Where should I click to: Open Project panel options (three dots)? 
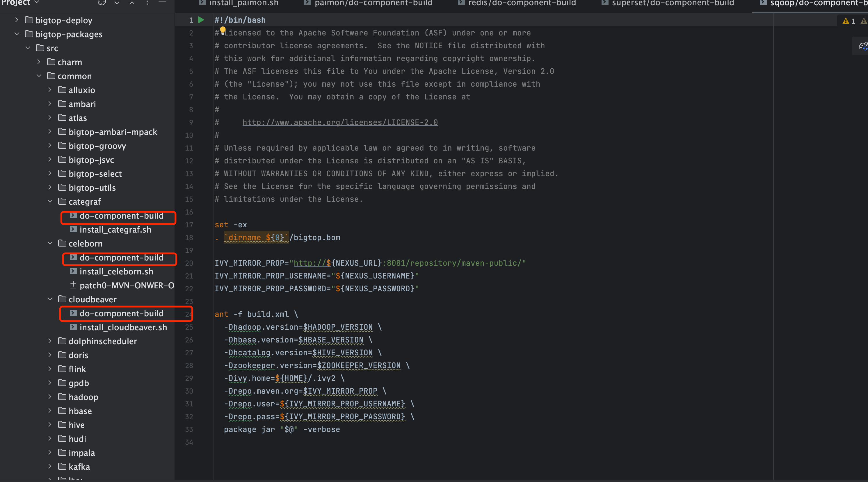147,2
